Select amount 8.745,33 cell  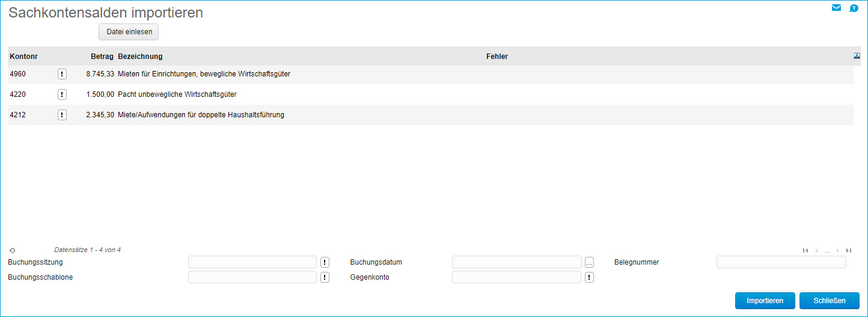[x=100, y=74]
